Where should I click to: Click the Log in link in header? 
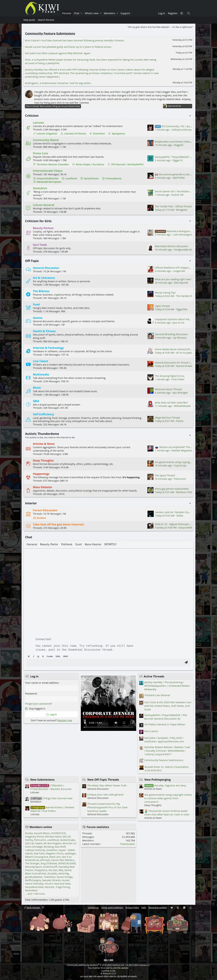[x=161, y=13]
